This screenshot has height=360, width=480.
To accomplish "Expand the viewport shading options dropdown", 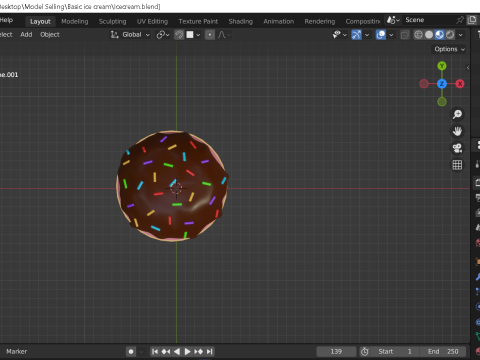I will 461,35.
